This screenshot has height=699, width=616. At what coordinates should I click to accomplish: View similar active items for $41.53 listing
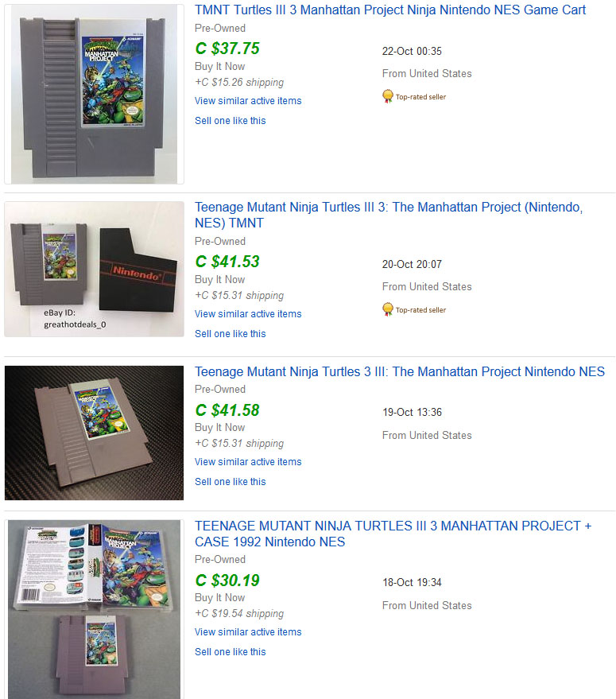coord(248,314)
